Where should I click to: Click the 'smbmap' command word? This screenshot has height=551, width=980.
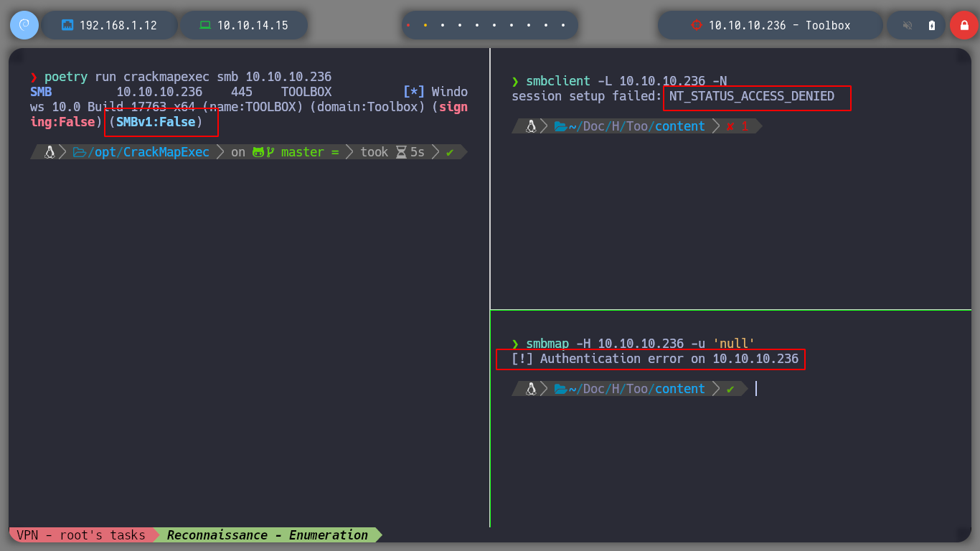[x=547, y=344]
